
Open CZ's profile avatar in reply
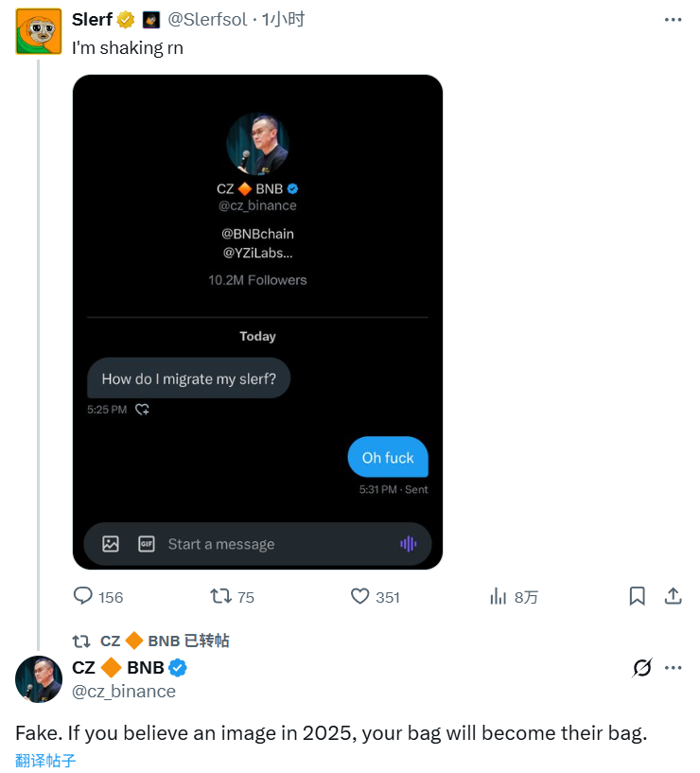(39, 679)
